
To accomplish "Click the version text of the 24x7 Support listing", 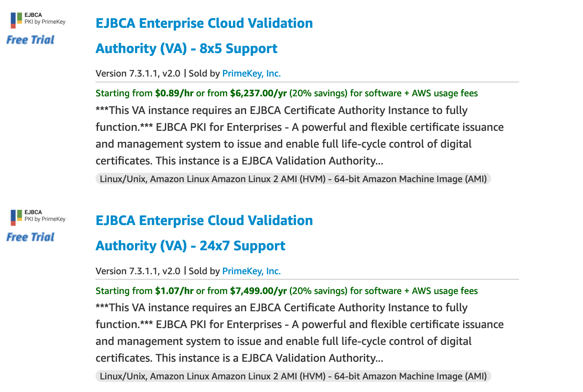I will tap(138, 271).
